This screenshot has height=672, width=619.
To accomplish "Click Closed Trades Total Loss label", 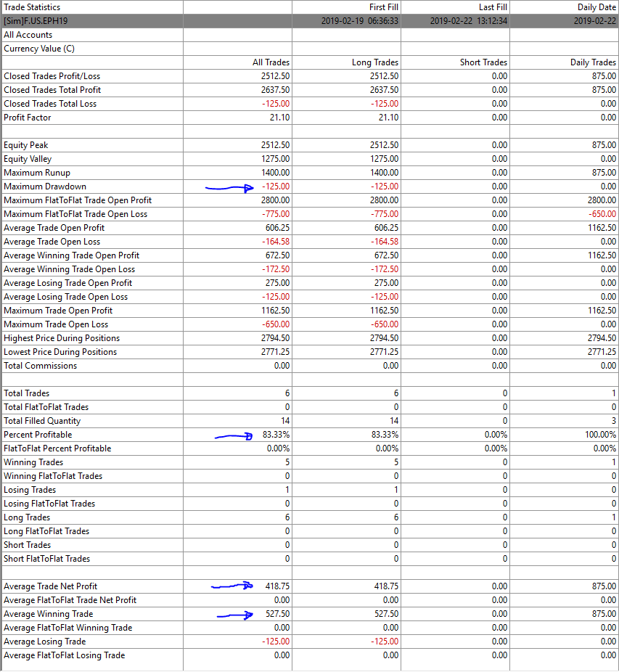I will 50,104.
